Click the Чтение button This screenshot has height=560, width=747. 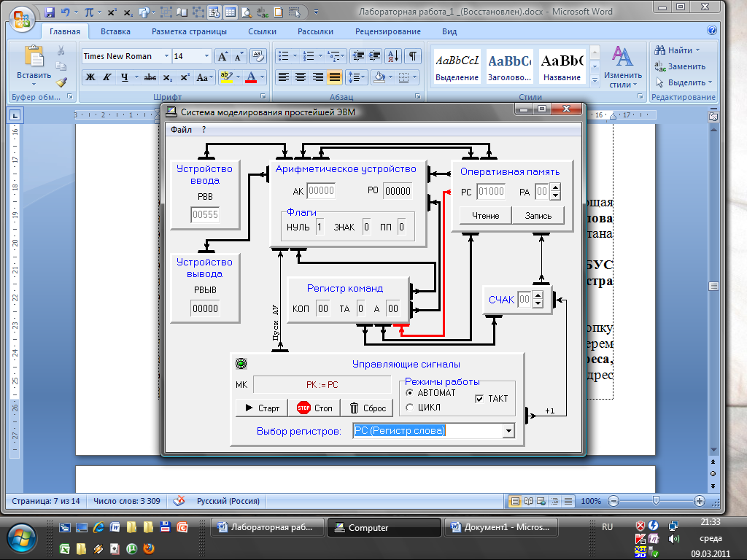[485, 216]
